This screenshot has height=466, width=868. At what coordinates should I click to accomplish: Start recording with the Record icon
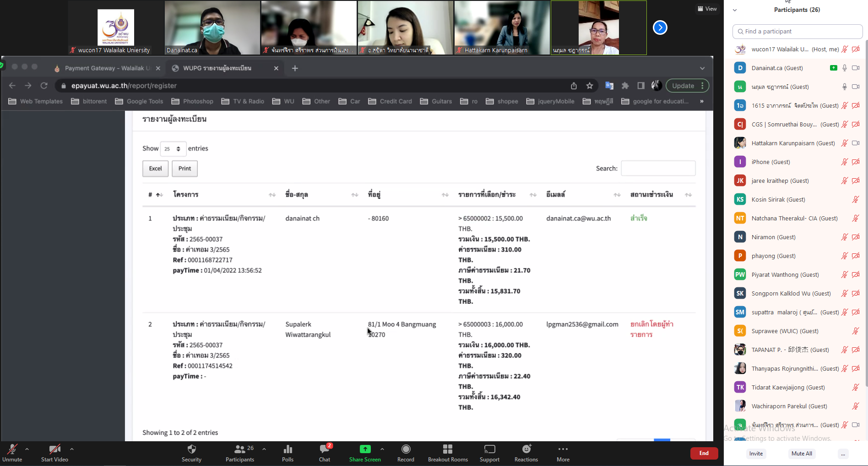pyautogui.click(x=406, y=450)
